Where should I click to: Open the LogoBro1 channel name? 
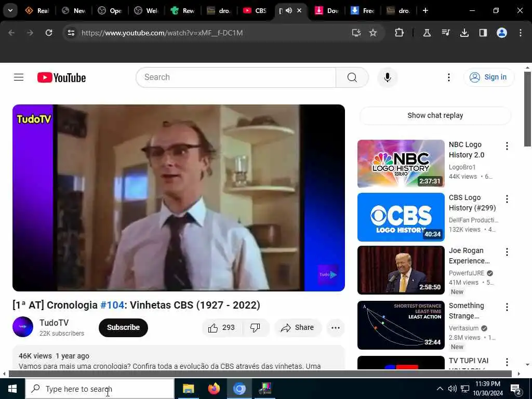(462, 167)
